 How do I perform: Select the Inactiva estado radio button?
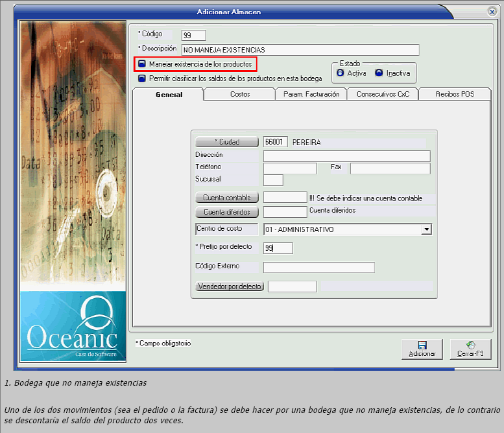[379, 73]
